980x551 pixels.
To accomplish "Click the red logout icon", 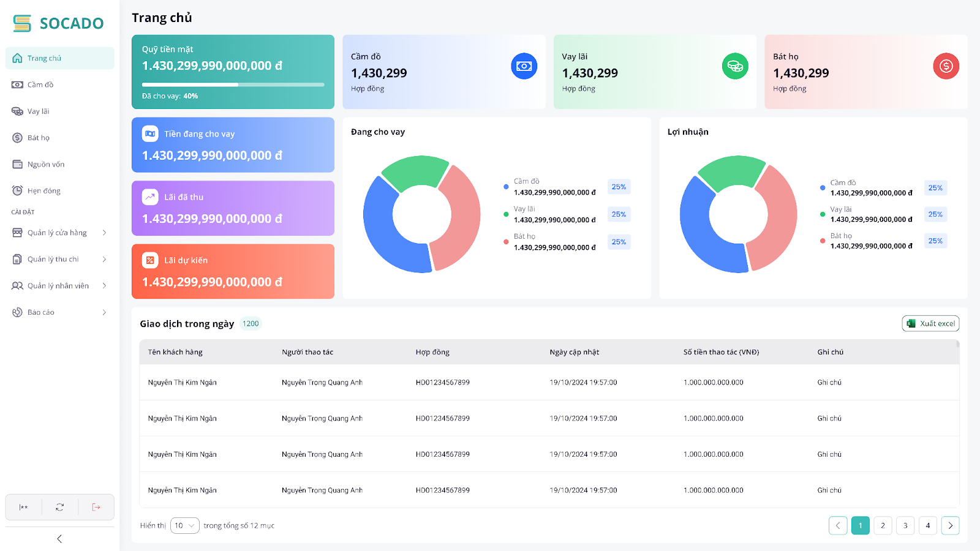I will click(96, 507).
